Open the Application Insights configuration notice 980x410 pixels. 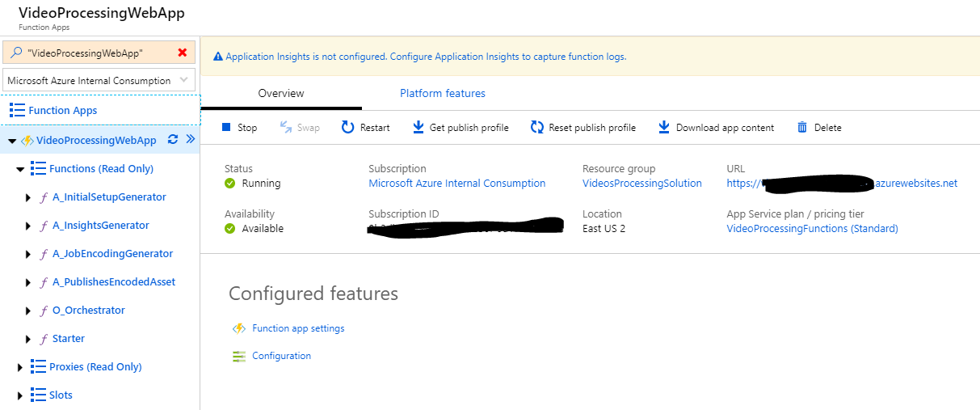426,57
